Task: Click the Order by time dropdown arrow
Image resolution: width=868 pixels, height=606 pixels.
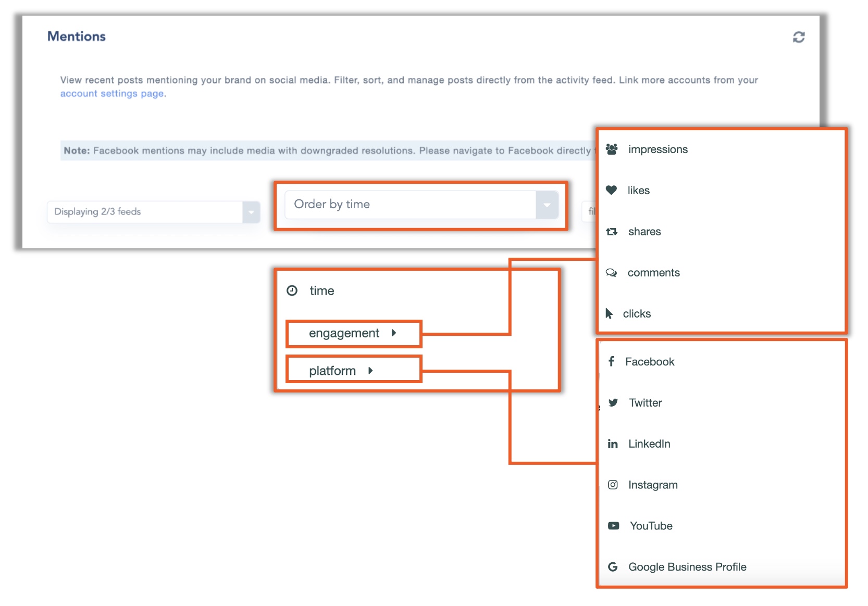Action: point(547,205)
